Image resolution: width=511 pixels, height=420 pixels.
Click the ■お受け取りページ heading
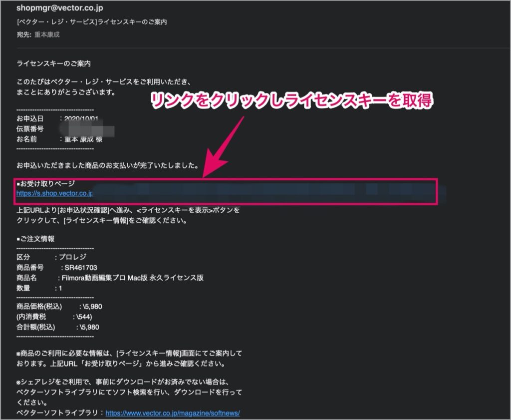pyautogui.click(x=45, y=183)
